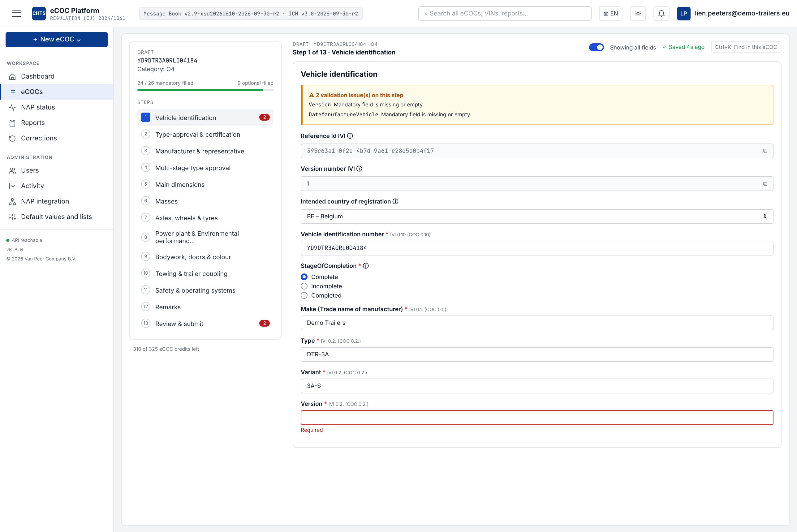Click the mandatory filled progress bar
The height and width of the screenshot is (532, 797).
point(205,90)
